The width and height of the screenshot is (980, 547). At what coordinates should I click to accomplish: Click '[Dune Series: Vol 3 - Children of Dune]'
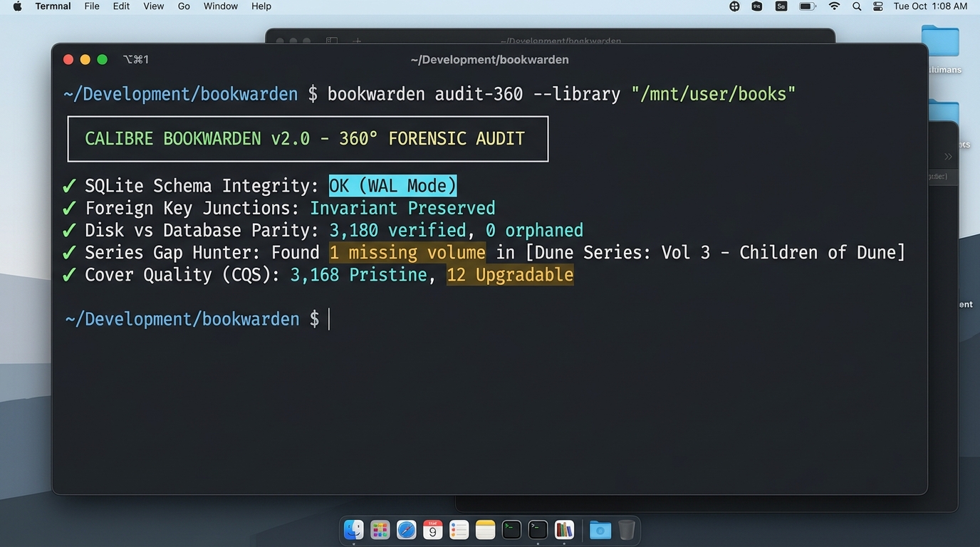[x=715, y=252]
